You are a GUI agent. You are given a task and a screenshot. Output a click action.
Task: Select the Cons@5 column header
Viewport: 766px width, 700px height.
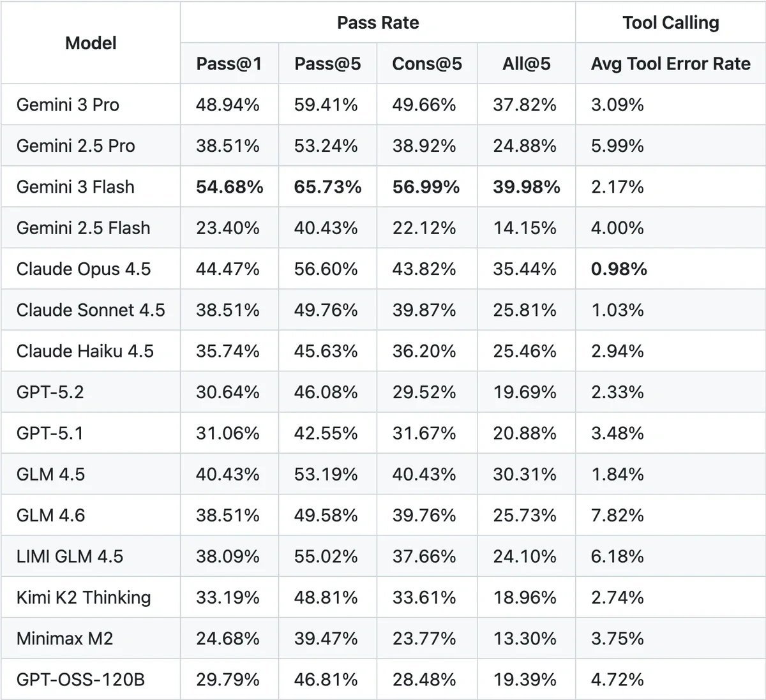(x=427, y=64)
